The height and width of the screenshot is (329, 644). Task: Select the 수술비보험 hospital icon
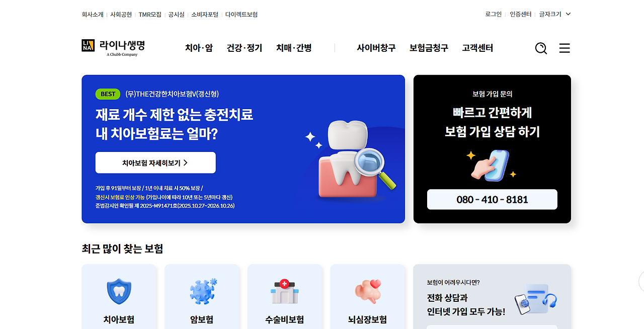(285, 292)
